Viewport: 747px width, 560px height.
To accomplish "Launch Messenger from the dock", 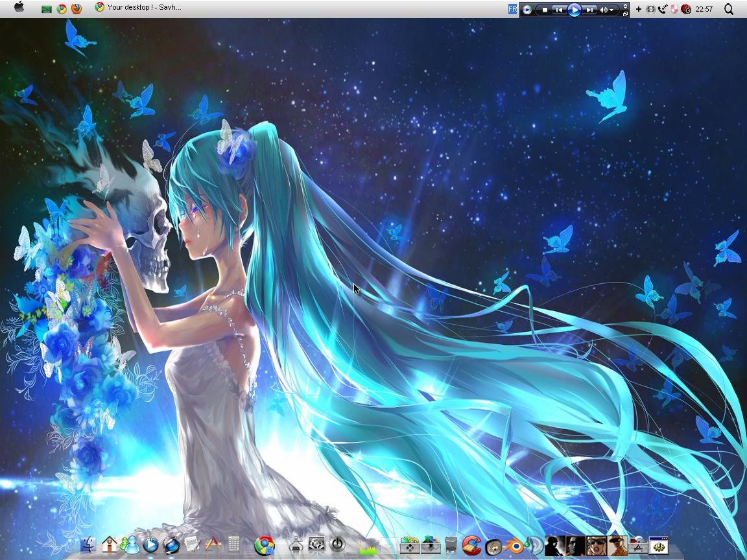I will 130,544.
